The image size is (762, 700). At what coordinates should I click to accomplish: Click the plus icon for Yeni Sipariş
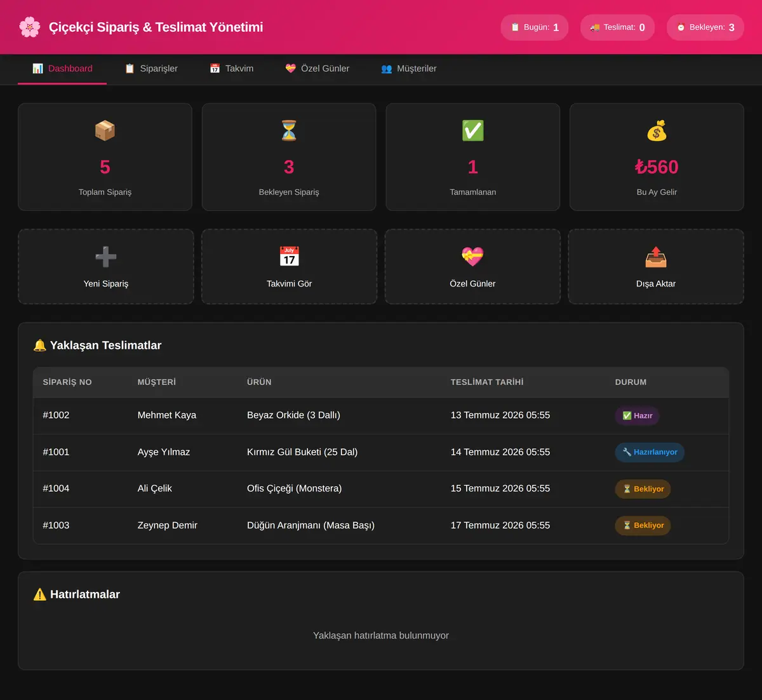pyautogui.click(x=106, y=257)
